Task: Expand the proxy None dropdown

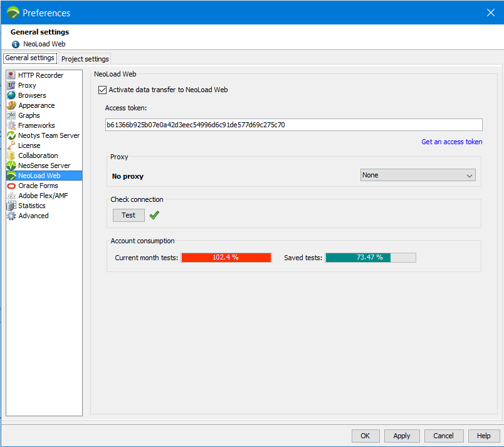Action: click(x=418, y=176)
